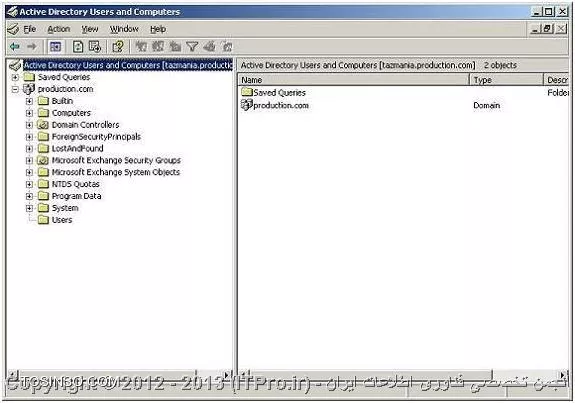Screen dimensions: 575x403
Task: Expand Microsoft Exchange Security Groups
Action: coord(29,161)
